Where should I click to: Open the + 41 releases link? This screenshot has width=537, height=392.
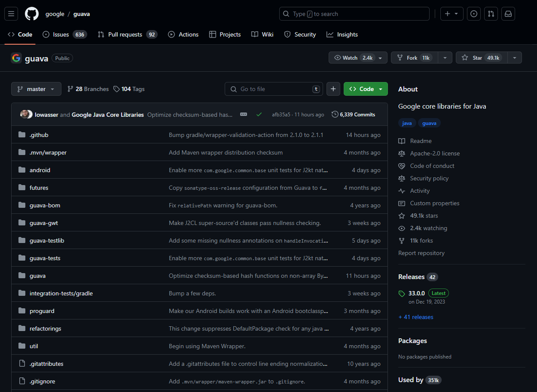(x=416, y=317)
